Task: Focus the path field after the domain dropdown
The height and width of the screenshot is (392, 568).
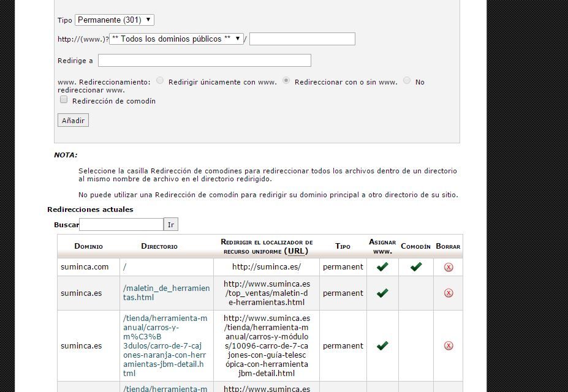Action: point(302,39)
